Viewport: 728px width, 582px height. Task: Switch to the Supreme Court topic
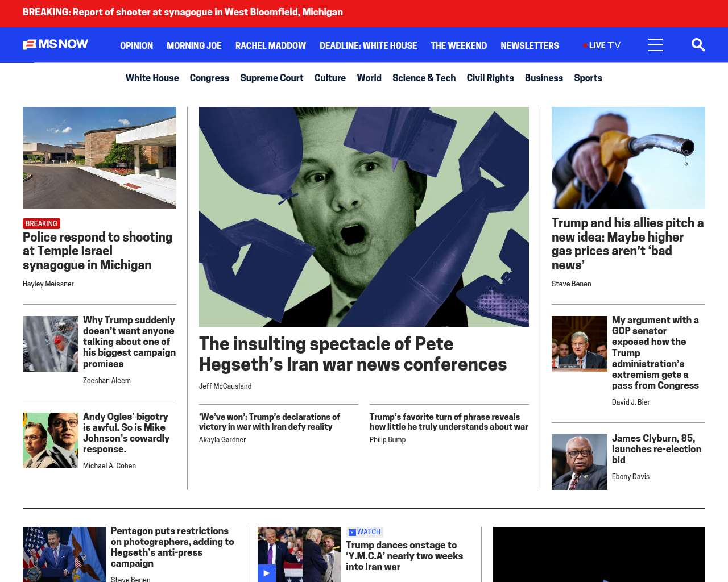pos(271,78)
